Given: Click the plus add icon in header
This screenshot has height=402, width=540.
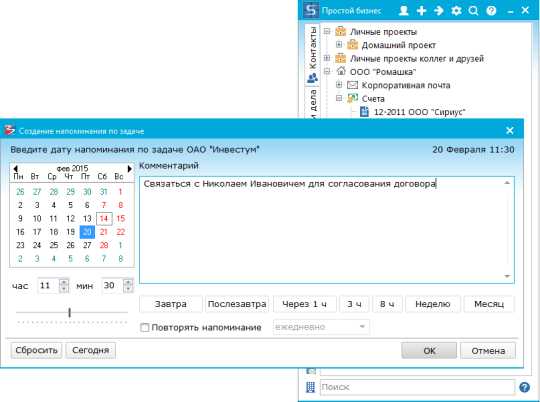Looking at the screenshot, I should (421, 11).
